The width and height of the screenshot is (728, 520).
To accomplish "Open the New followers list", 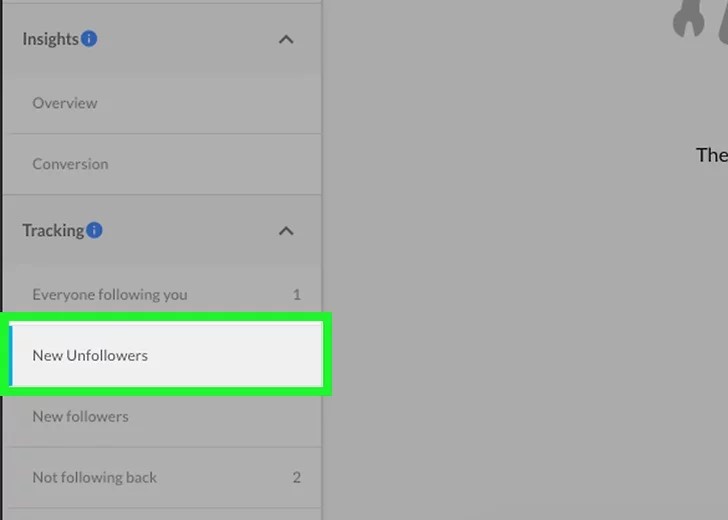I will coord(162,416).
